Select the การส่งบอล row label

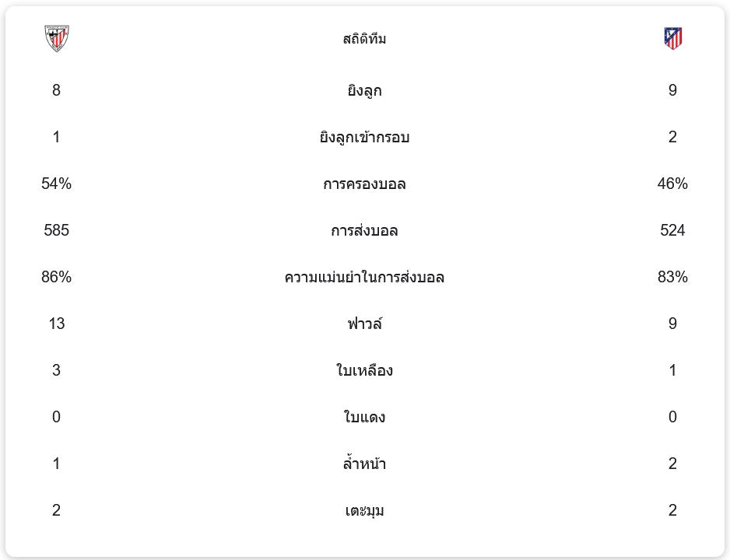(364, 231)
